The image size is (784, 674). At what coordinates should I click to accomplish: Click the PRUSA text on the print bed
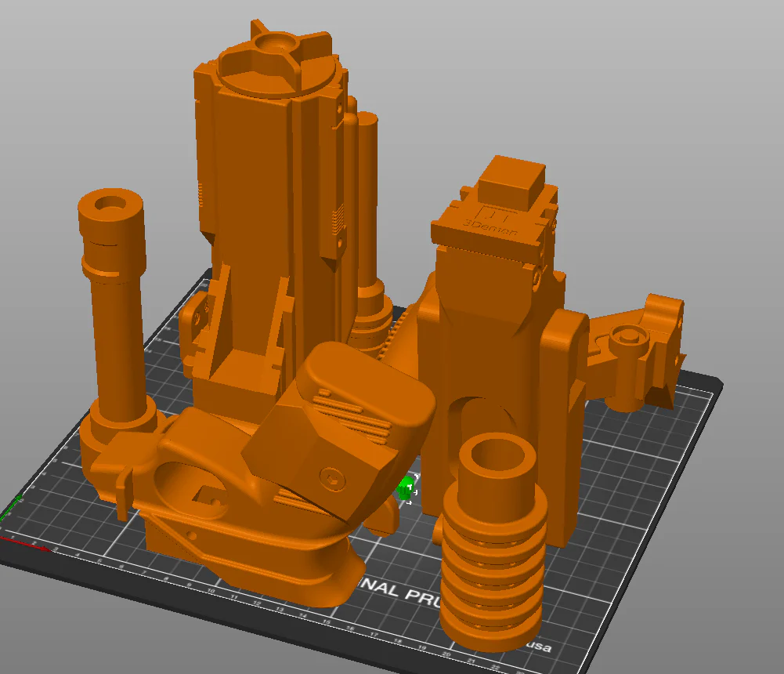[421, 594]
